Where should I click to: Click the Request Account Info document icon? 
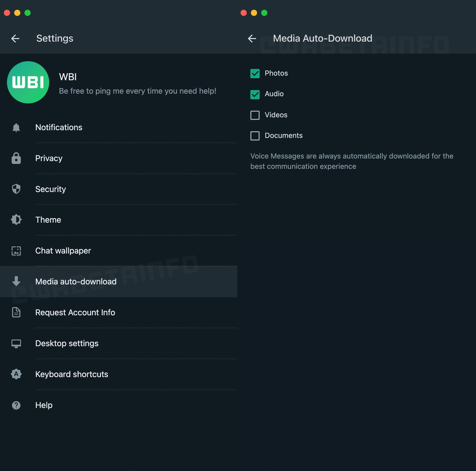(x=16, y=312)
